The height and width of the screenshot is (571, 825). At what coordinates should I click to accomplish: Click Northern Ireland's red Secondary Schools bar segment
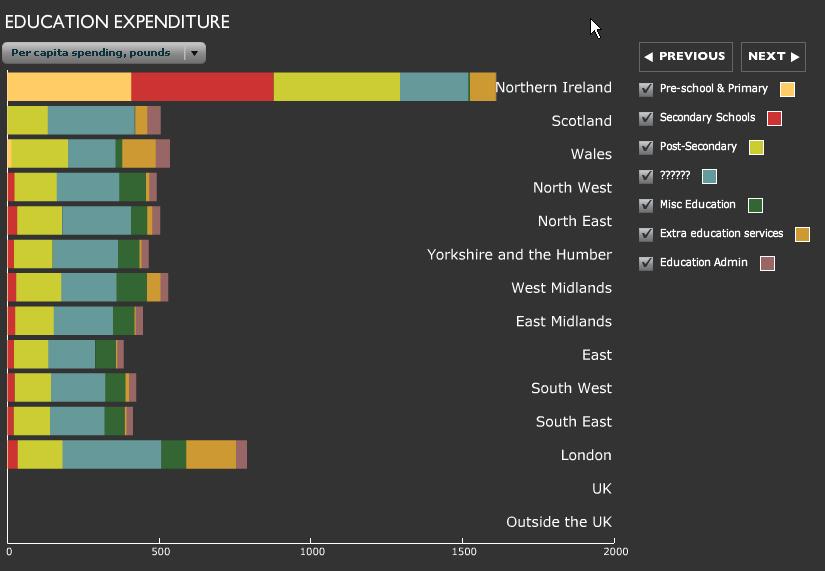(202, 87)
